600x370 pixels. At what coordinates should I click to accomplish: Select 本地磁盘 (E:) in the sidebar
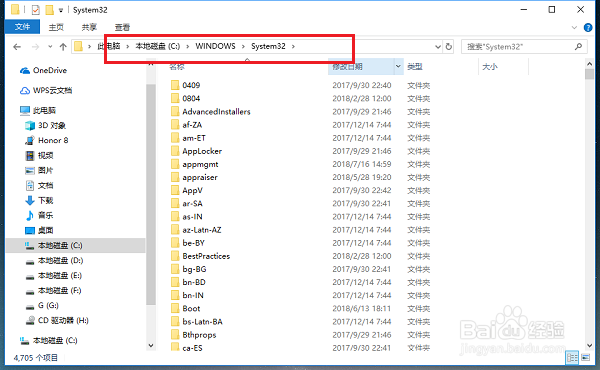pyautogui.click(x=53, y=275)
